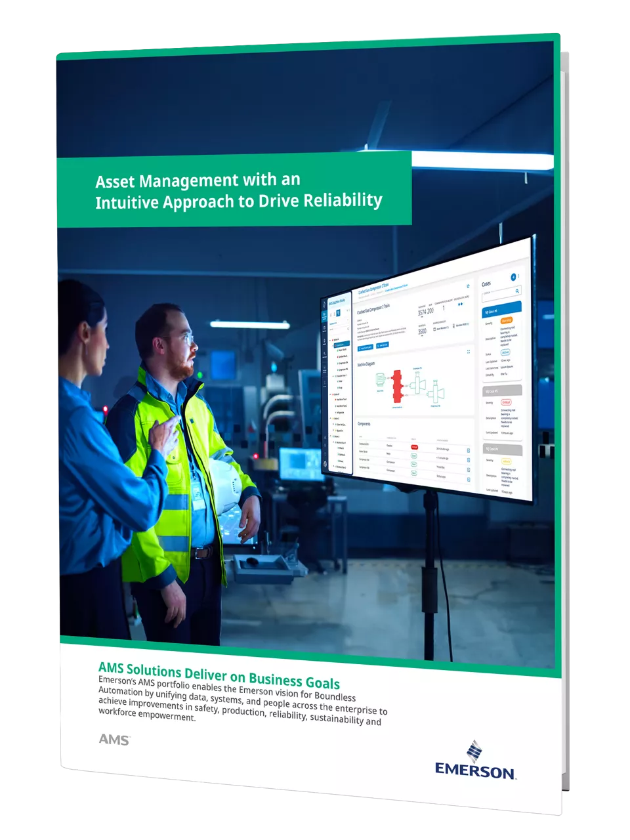Select the red gearbox node in the Machine Diagram
630x840 pixels.
pyautogui.click(x=398, y=386)
